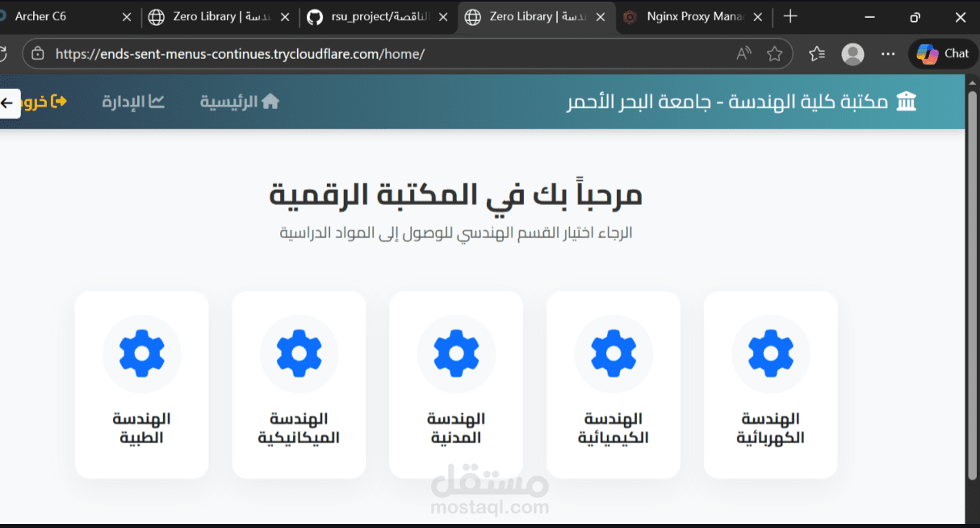980x528 pixels.
Task: Open a new browser tab
Action: [x=790, y=16]
